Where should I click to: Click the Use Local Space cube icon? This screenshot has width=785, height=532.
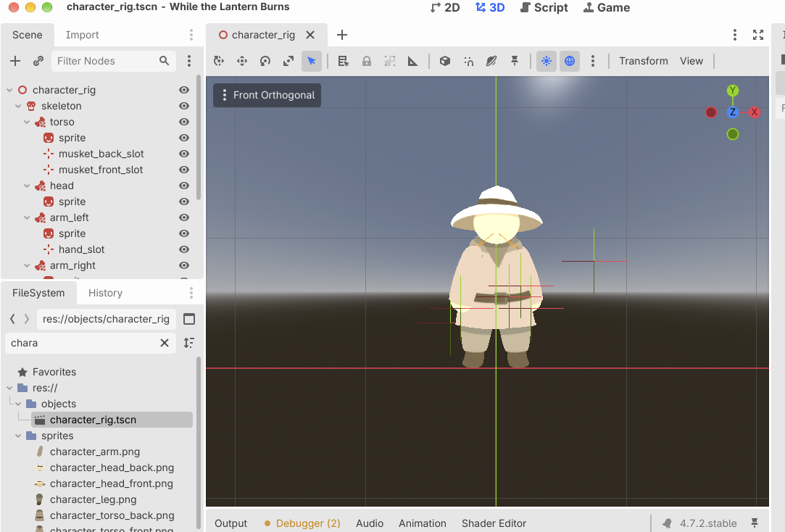pos(444,61)
